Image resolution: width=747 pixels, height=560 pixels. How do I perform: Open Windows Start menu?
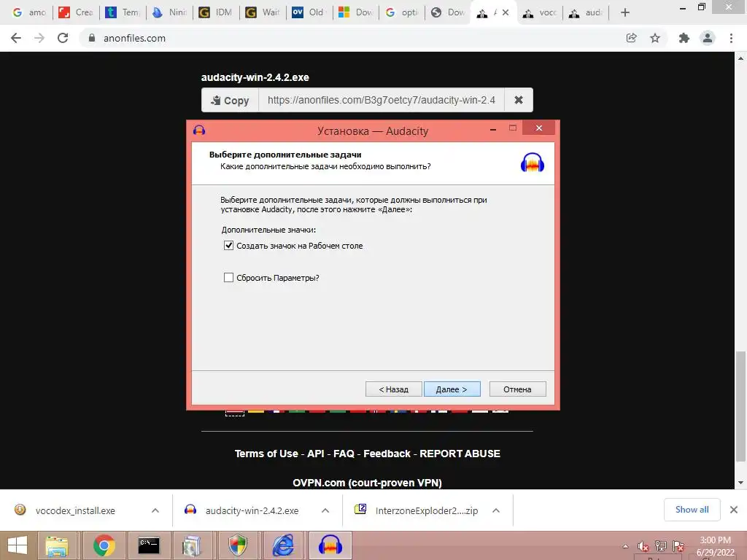18,545
